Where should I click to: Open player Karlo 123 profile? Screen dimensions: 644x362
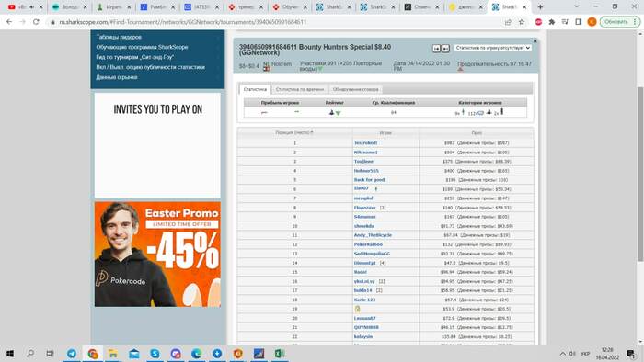click(364, 300)
